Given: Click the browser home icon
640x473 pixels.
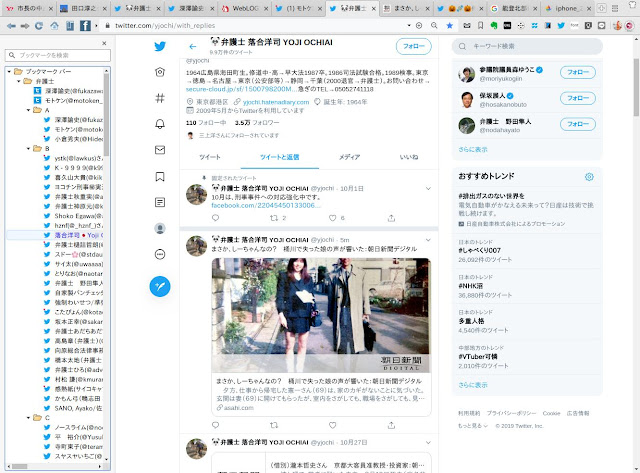Looking at the screenshot, I should pyautogui.click(x=54, y=26).
